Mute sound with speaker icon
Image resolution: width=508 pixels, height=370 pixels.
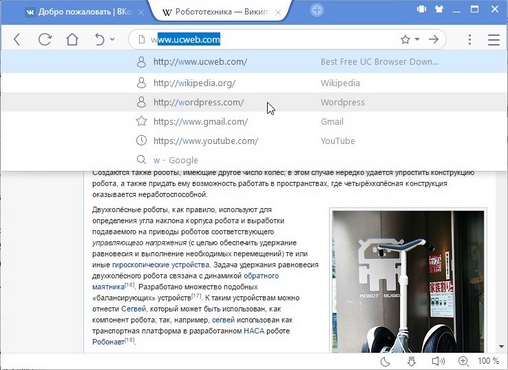[x=438, y=361]
